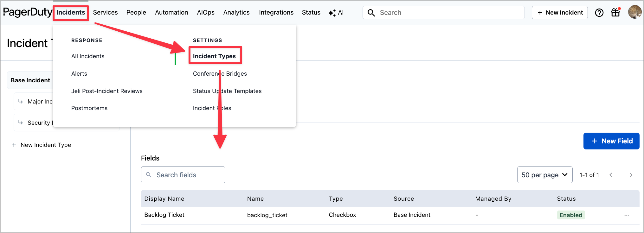Select Alerts in the dropdown
The width and height of the screenshot is (644, 233).
tap(79, 73)
